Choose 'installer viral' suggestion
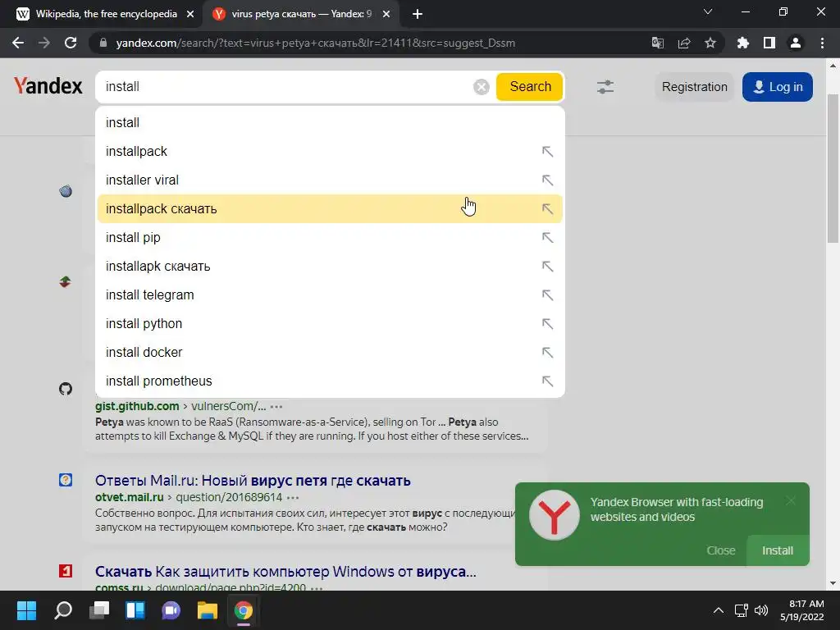 coord(330,180)
